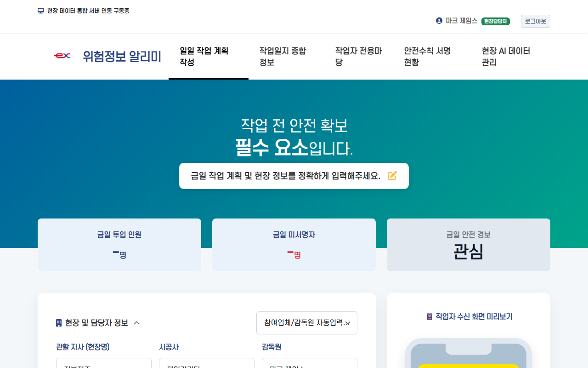This screenshot has height=368, width=588.
Task: Click the 마크 제임스 user name
Action: [462, 21]
